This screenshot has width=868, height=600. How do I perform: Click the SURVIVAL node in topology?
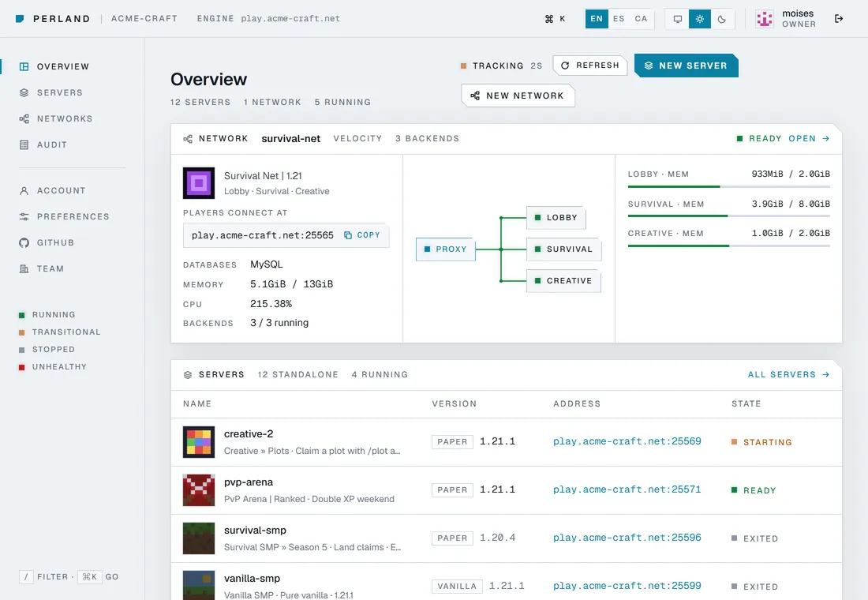point(563,249)
